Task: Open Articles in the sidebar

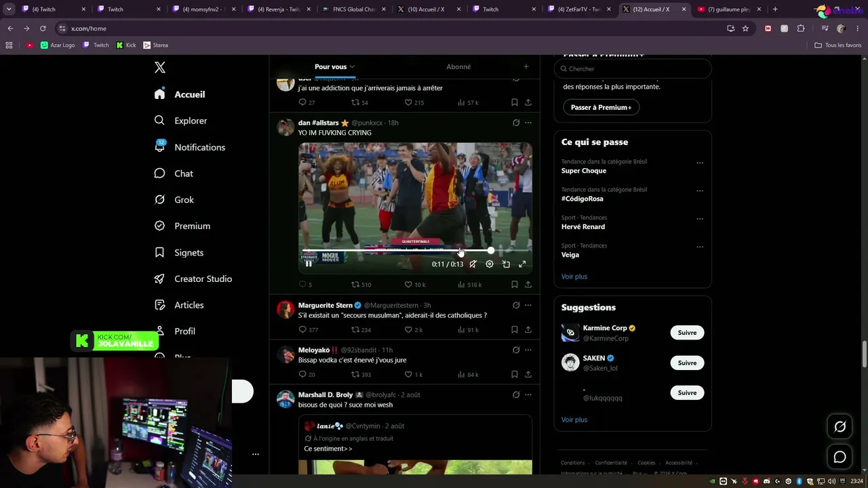Action: 179,305
